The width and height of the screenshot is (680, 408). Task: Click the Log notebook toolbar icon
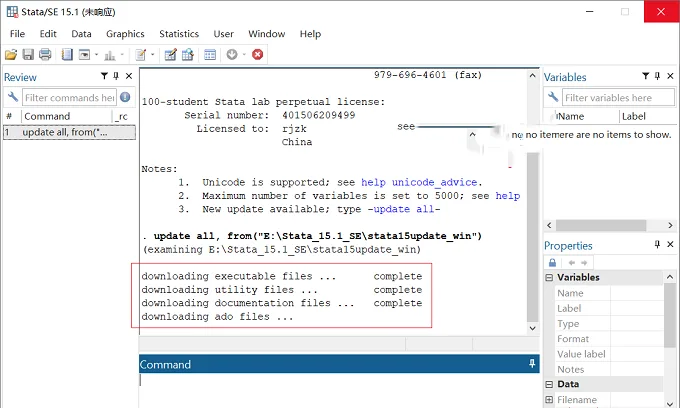tap(67, 55)
